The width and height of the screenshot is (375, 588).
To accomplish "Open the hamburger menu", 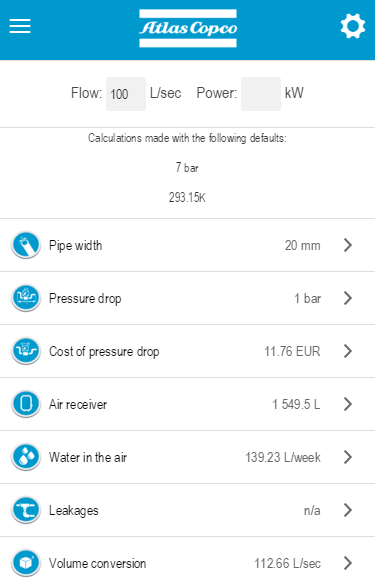I will [20, 26].
